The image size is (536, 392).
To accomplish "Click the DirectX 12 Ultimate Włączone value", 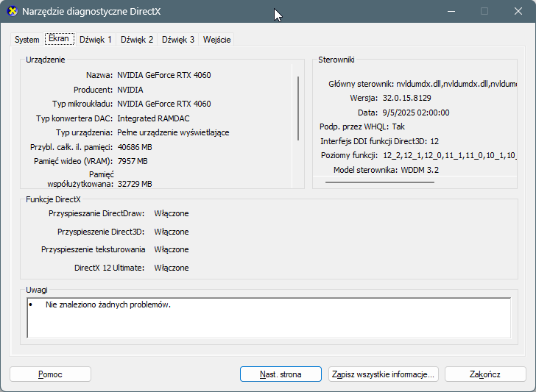I will click(x=172, y=268).
